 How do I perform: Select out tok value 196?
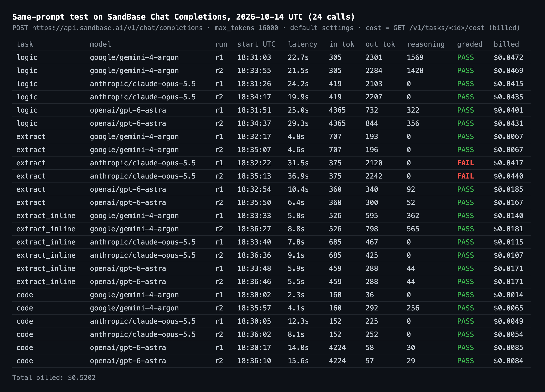(x=372, y=150)
